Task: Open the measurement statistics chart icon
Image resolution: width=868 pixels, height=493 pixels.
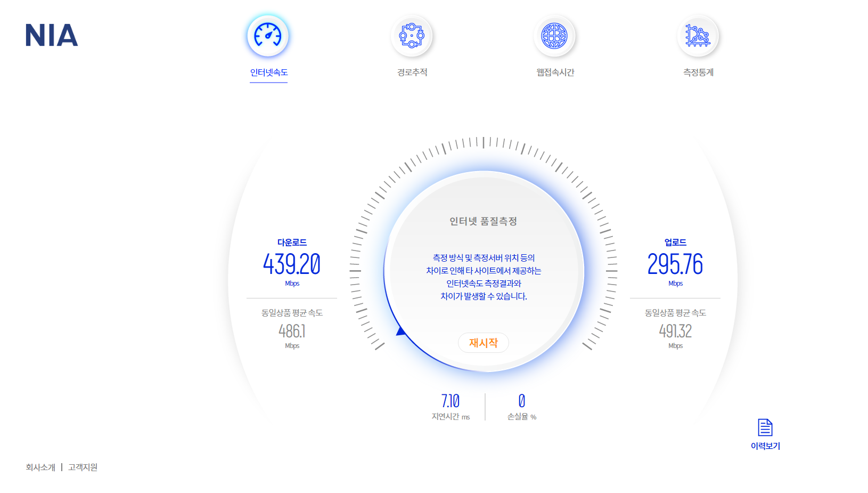Action: point(698,36)
